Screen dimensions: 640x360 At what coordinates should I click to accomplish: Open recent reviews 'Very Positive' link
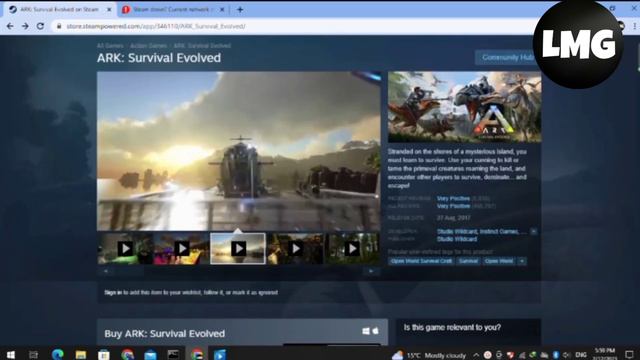453,199
